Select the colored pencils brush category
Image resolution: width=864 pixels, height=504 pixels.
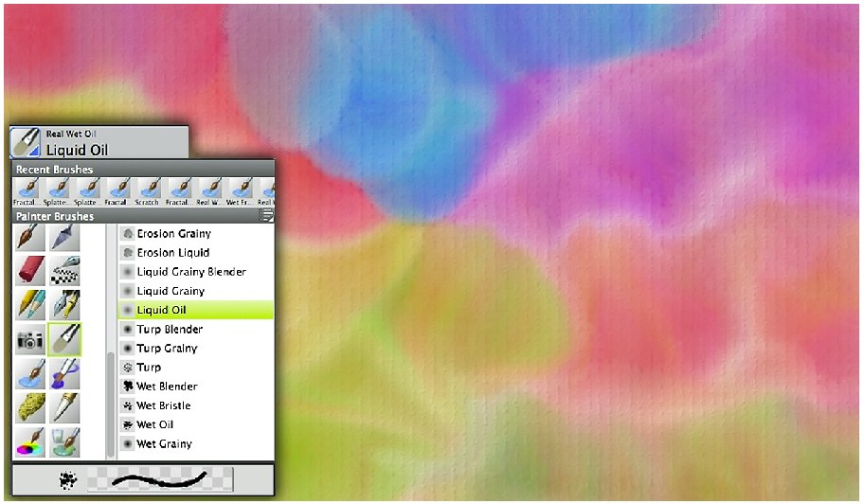(30, 305)
